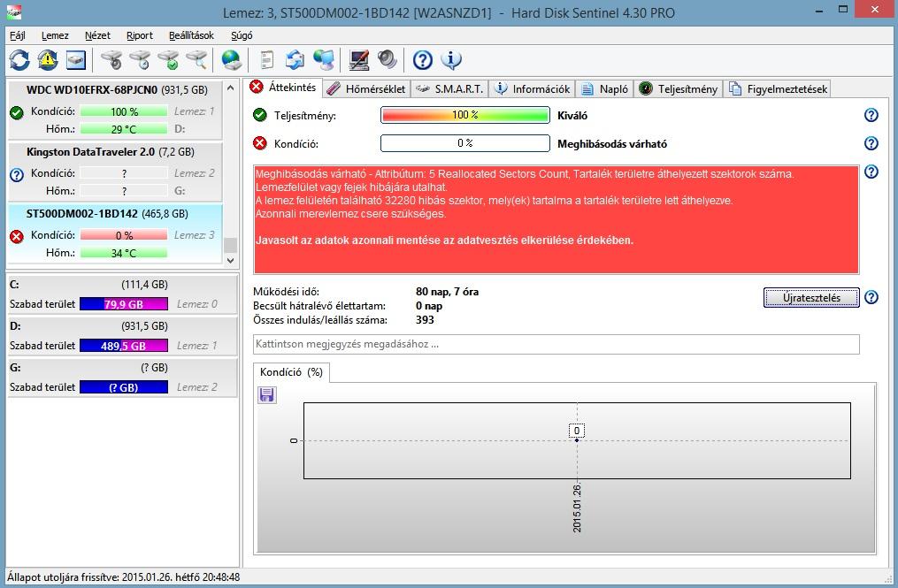This screenshot has width=898, height=588.
Task: Click the red error icon of ST500DM002
Action: (x=17, y=236)
